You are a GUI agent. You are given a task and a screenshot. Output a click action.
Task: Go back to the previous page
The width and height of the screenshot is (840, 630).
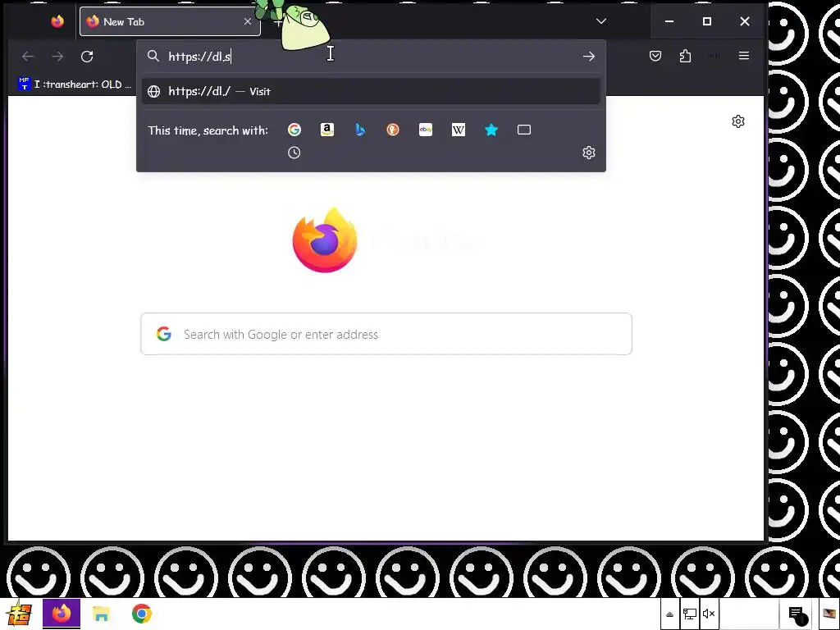pos(28,57)
